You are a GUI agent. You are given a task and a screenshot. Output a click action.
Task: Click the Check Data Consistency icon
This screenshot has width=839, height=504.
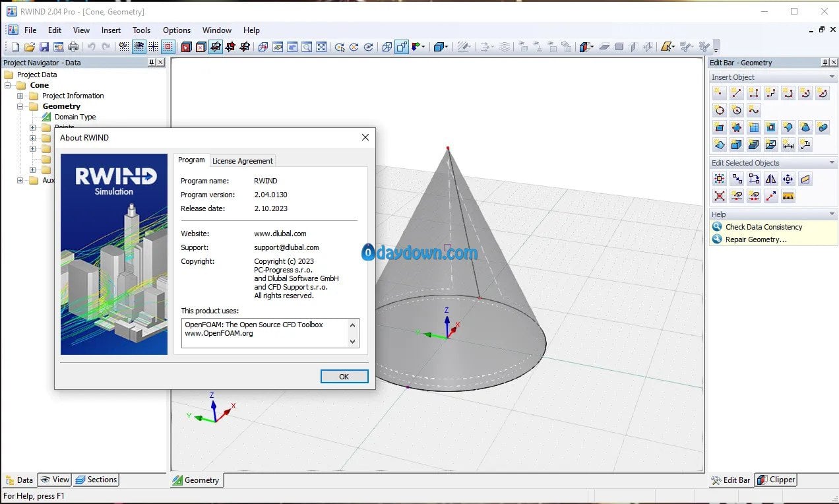(717, 227)
